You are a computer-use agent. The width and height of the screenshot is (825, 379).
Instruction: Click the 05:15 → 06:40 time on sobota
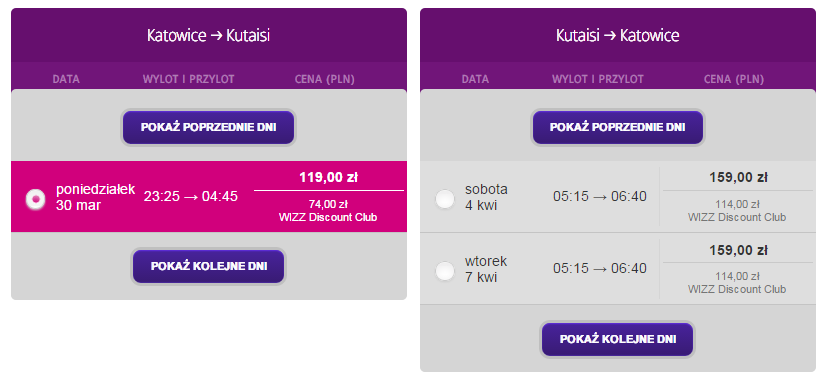[600, 196]
